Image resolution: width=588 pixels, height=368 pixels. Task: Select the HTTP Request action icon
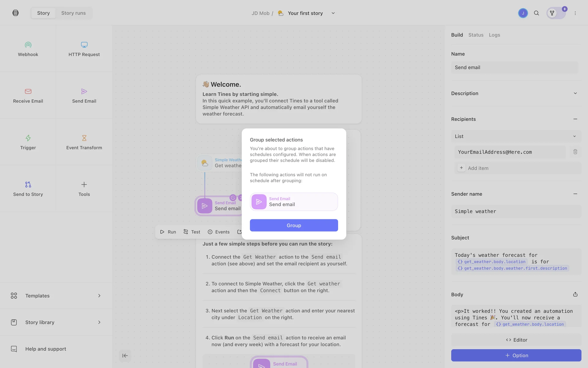pos(84,45)
